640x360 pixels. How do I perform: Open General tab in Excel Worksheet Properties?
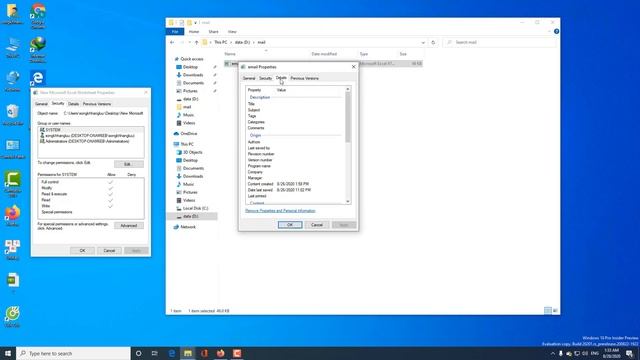41,104
